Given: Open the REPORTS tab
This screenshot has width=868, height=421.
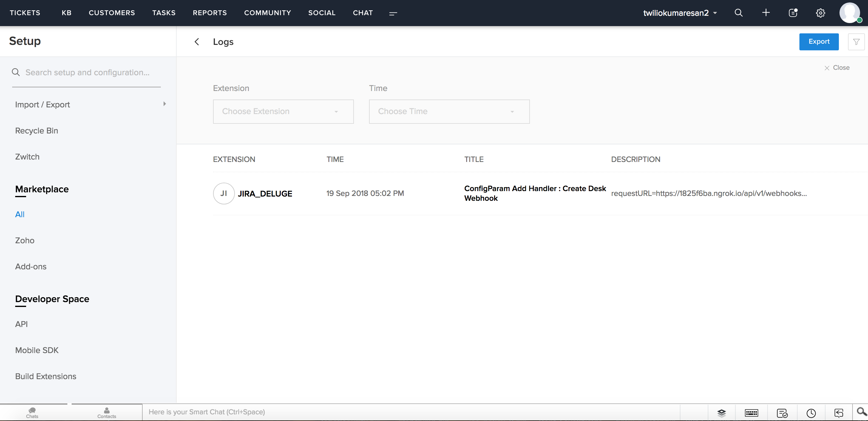Looking at the screenshot, I should 210,13.
